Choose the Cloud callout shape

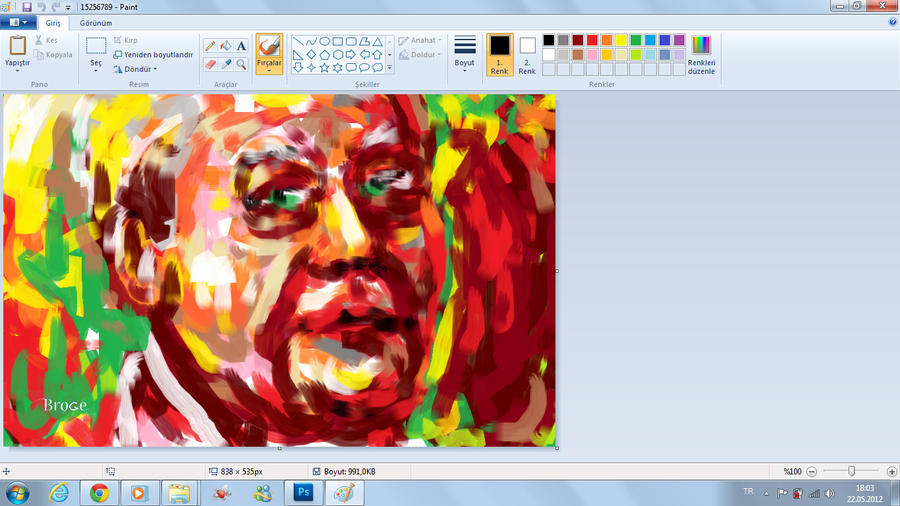[x=377, y=68]
